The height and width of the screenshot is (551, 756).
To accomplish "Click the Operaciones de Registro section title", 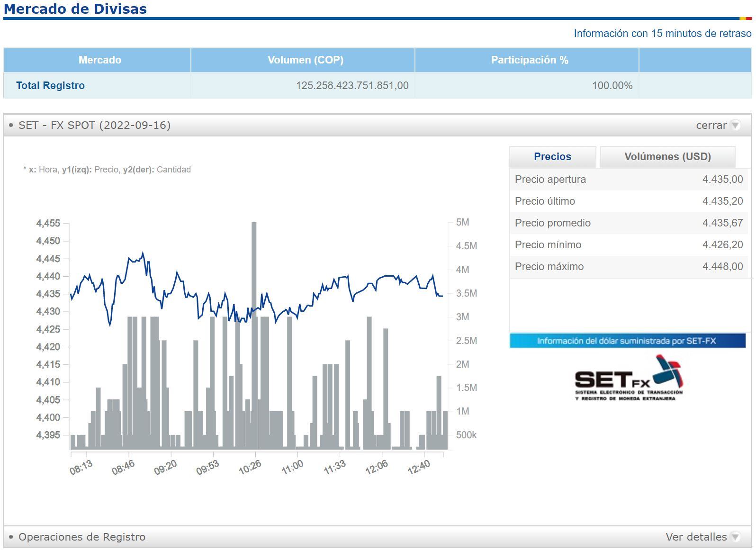I will pyautogui.click(x=82, y=537).
